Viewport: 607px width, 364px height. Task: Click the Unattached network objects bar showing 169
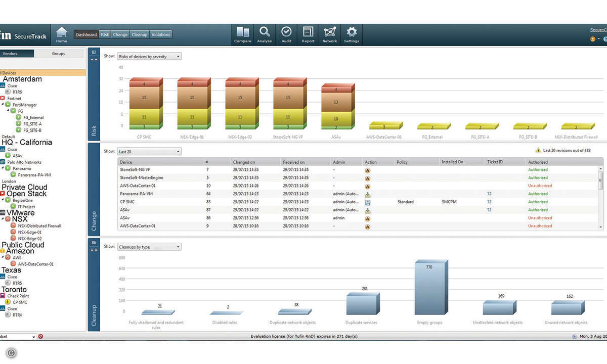click(499, 306)
